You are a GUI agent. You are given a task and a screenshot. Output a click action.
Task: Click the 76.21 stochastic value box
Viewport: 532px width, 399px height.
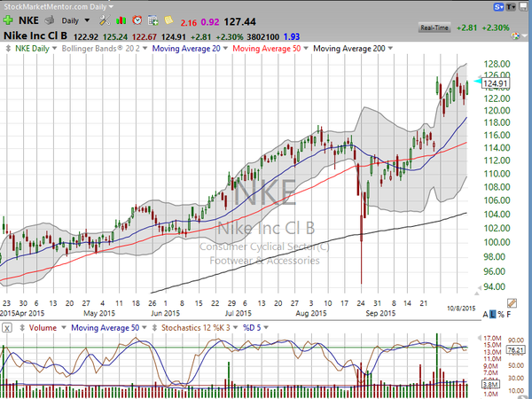[516, 349]
